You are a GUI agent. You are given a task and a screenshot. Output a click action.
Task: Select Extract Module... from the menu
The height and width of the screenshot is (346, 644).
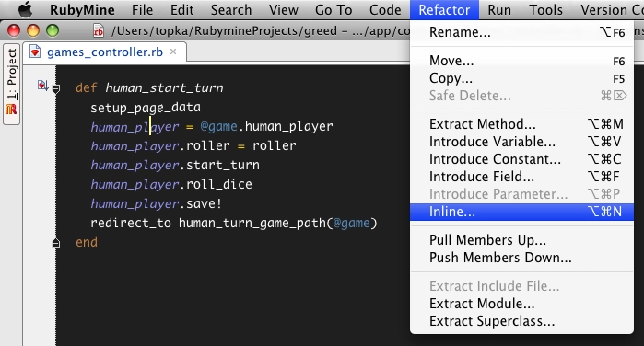point(521,304)
